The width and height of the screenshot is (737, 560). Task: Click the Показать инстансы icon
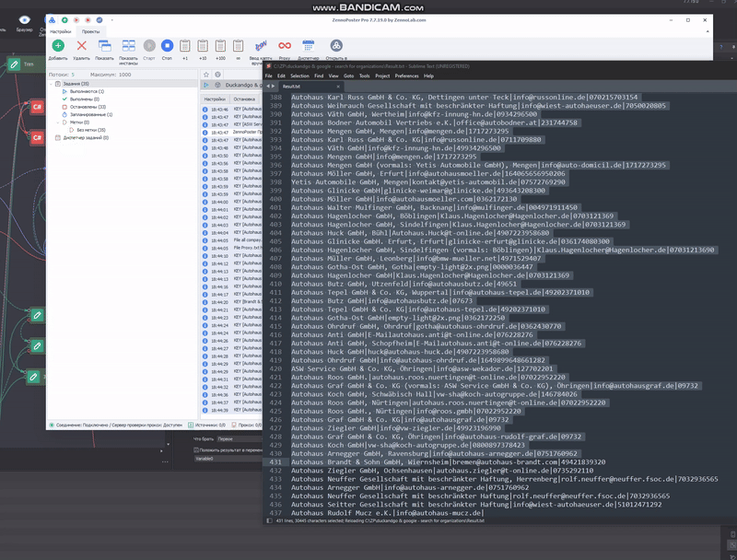tap(128, 46)
